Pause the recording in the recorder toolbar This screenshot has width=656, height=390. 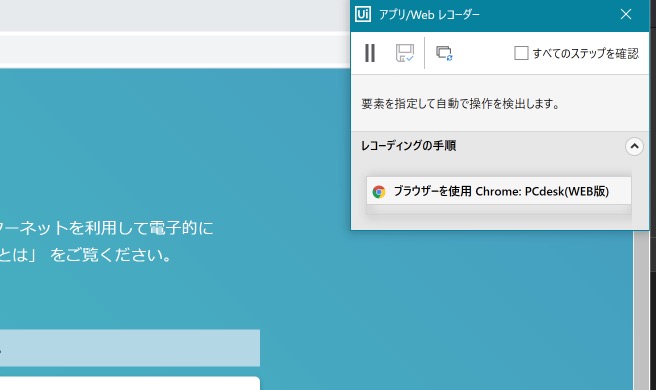(x=370, y=53)
